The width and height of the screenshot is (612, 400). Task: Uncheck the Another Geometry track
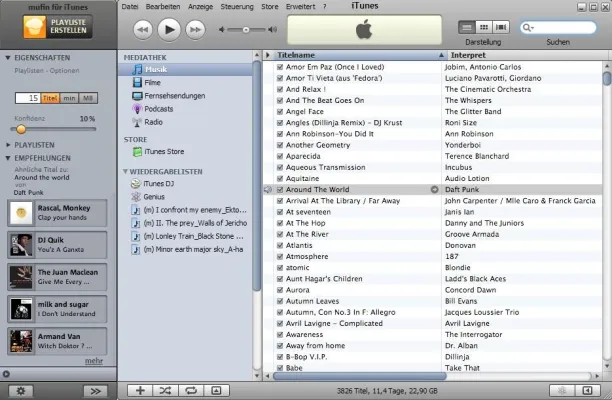pyautogui.click(x=280, y=145)
